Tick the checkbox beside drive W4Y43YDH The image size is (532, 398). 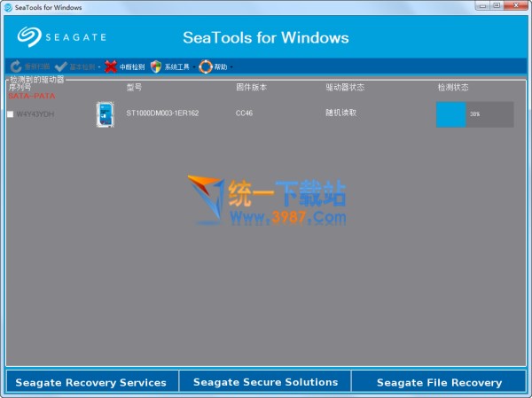[10, 114]
